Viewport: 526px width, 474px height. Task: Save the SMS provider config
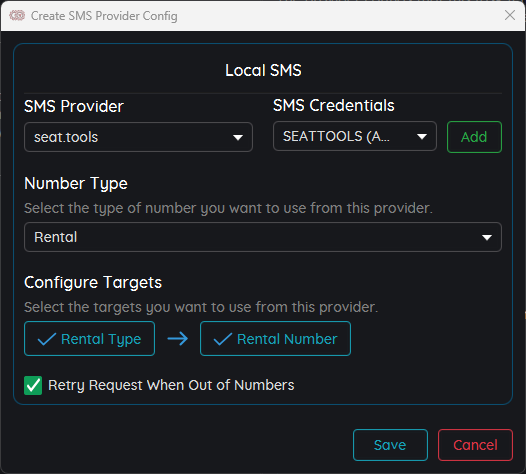click(x=390, y=445)
